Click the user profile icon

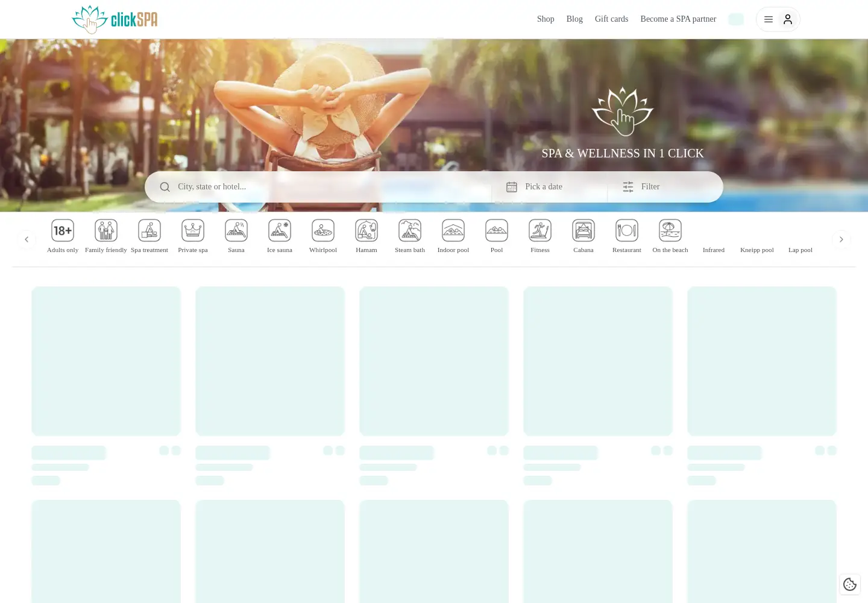788,19
